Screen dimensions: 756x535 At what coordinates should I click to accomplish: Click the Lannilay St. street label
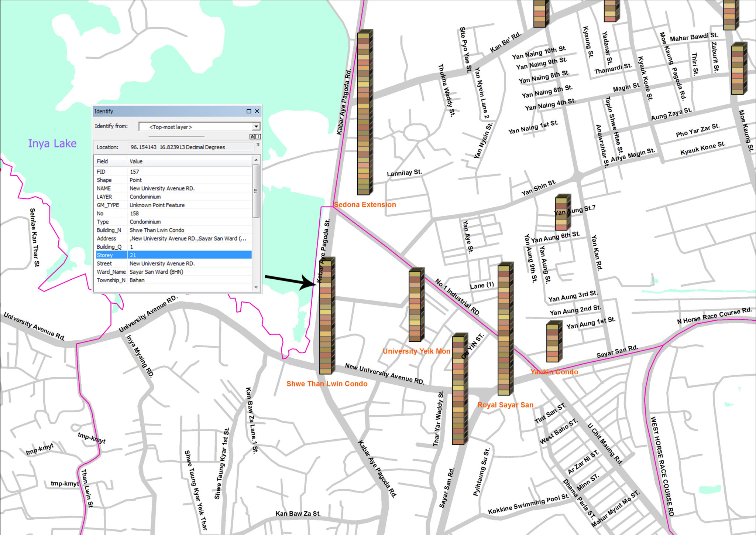pyautogui.click(x=404, y=173)
